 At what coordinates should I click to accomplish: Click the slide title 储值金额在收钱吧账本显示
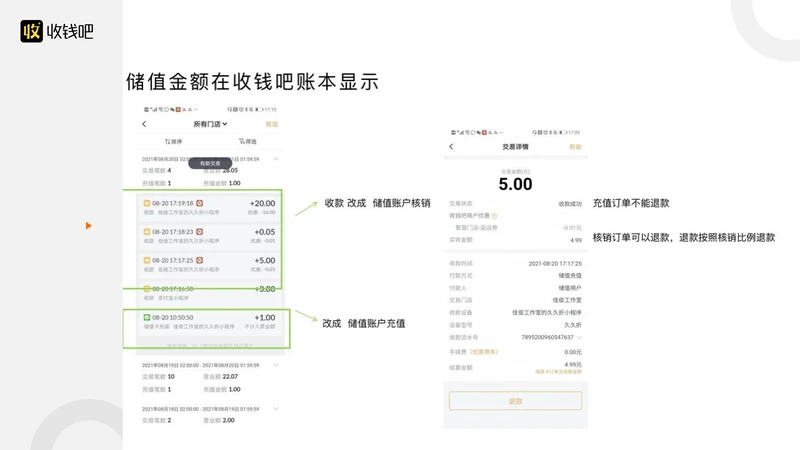point(252,82)
